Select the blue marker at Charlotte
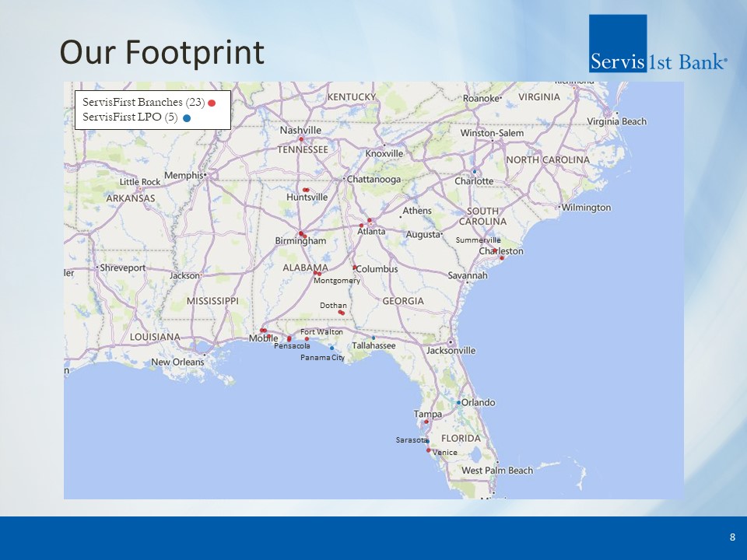This screenshot has width=747, height=560. pyautogui.click(x=475, y=172)
